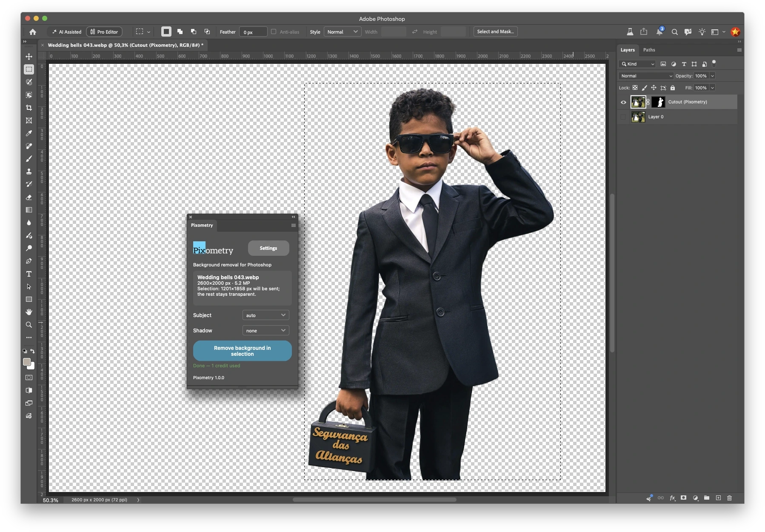The image size is (765, 532).
Task: Click Remove background in selection button
Action: pos(242,351)
